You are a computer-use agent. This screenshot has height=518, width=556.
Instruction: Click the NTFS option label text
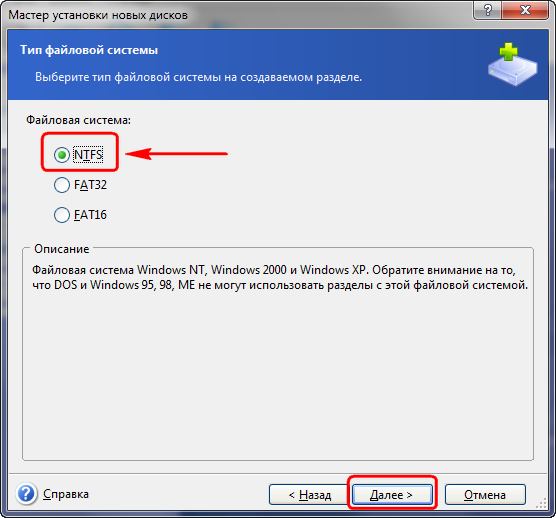[x=88, y=155]
